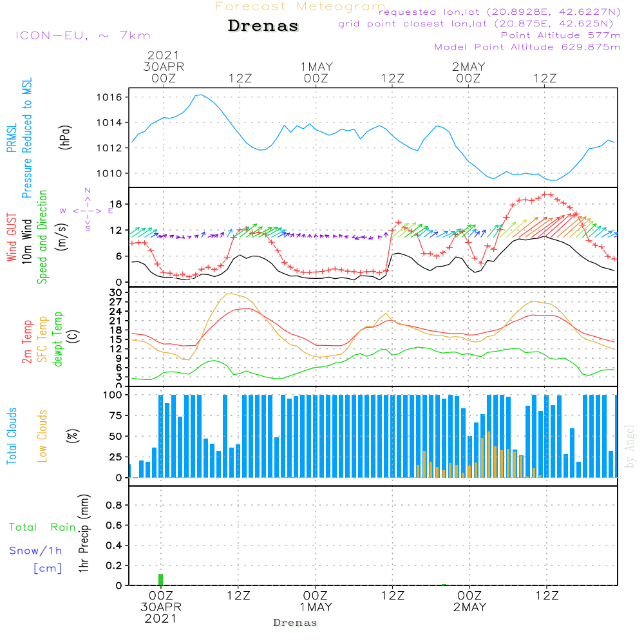Screen dimensions: 644x644
Task: Click the N-S-E-W compass legend
Action: (88, 211)
